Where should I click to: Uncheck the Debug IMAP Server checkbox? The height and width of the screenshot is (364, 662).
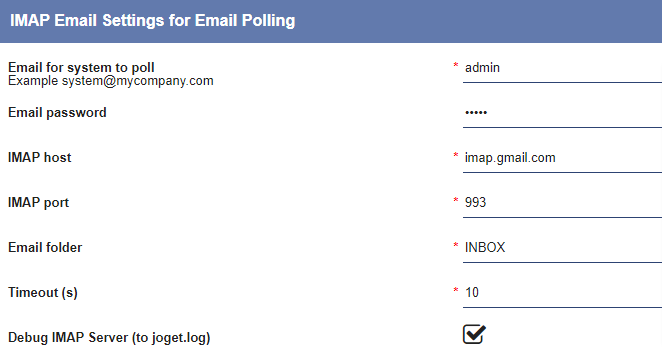474,334
